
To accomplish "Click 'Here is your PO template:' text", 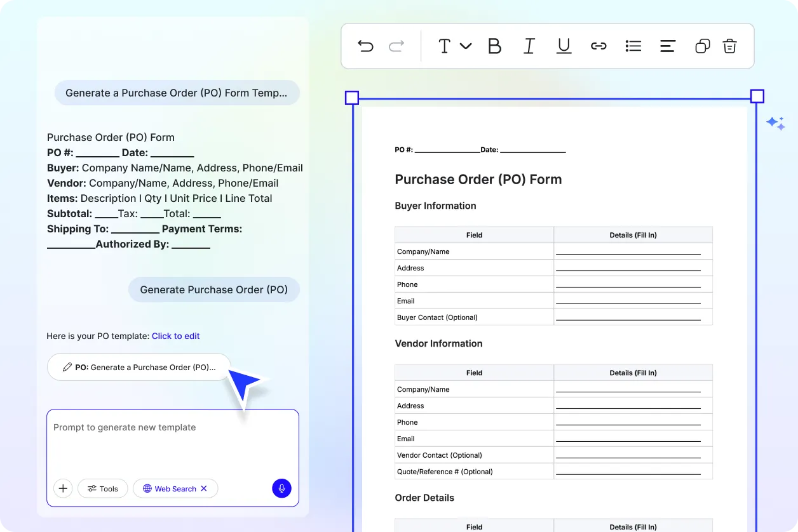I will (x=98, y=336).
